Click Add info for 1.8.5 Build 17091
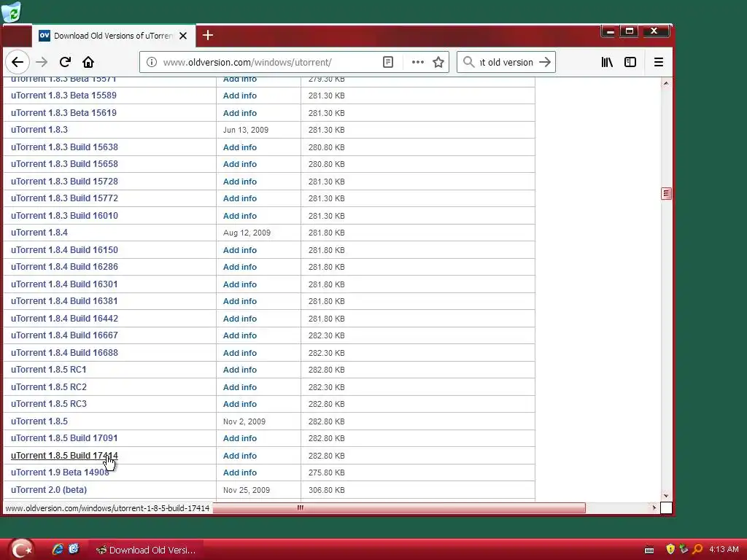This screenshot has width=747, height=560. (239, 438)
